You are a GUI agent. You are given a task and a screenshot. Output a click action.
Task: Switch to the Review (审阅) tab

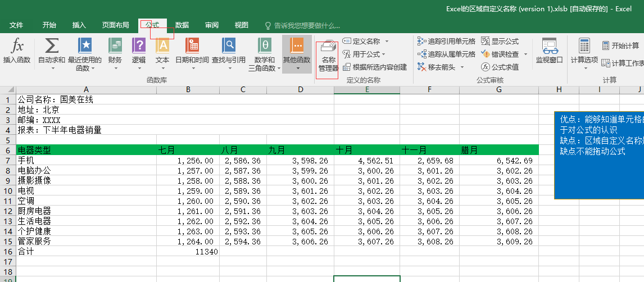click(212, 25)
